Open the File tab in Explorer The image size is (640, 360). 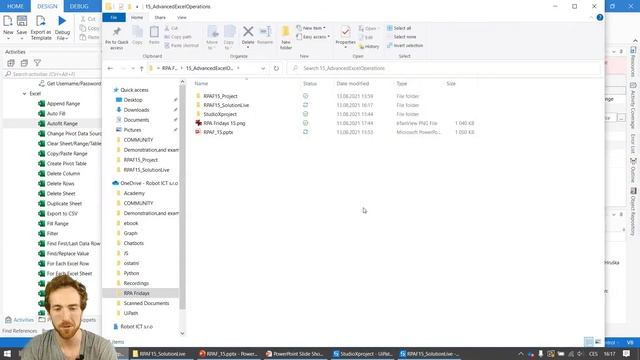[114, 18]
